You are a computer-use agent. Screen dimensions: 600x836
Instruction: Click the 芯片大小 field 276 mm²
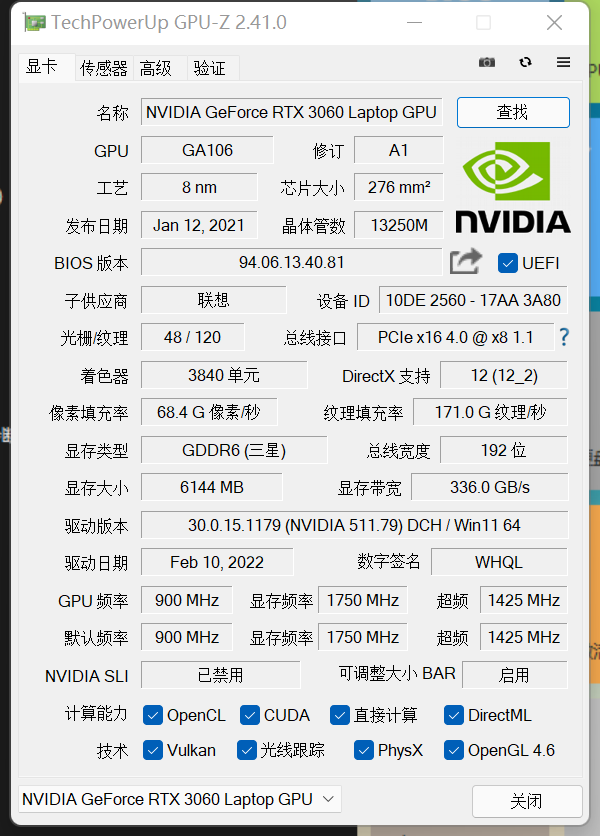pos(398,187)
